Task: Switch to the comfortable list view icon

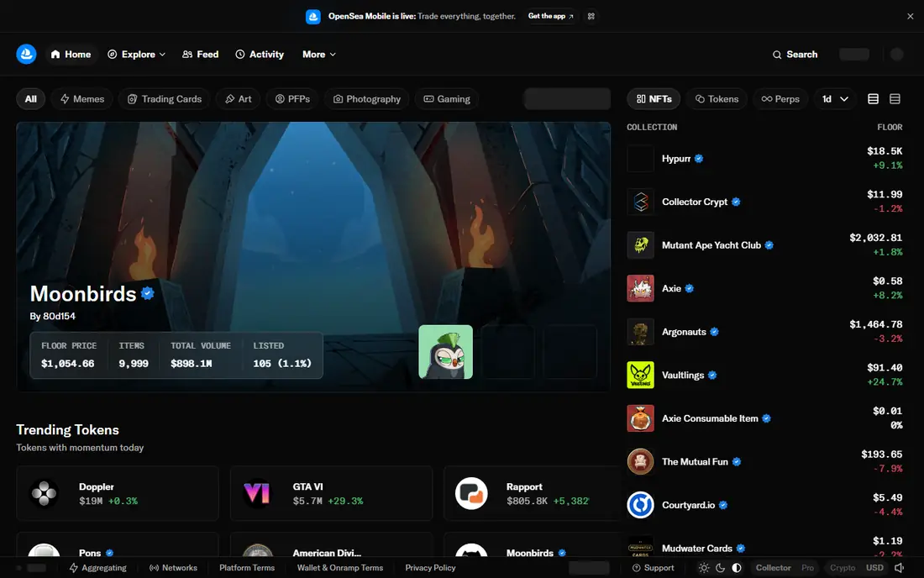Action: [874, 99]
